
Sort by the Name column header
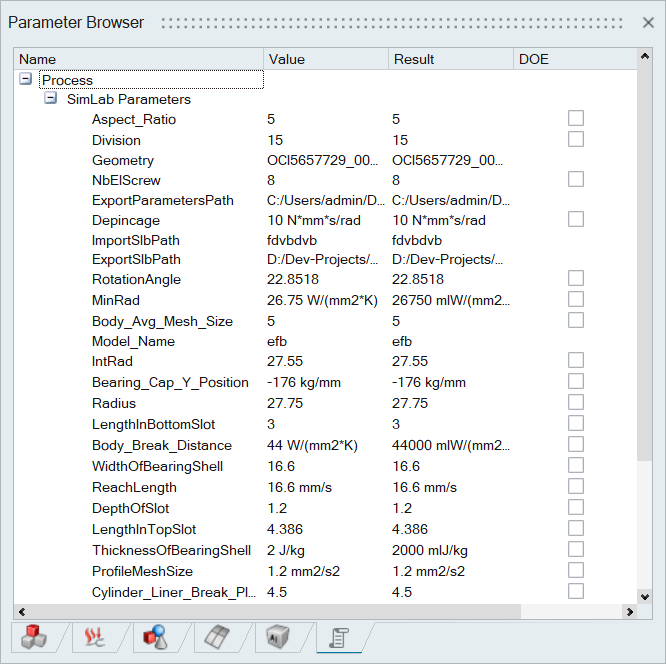pos(139,59)
